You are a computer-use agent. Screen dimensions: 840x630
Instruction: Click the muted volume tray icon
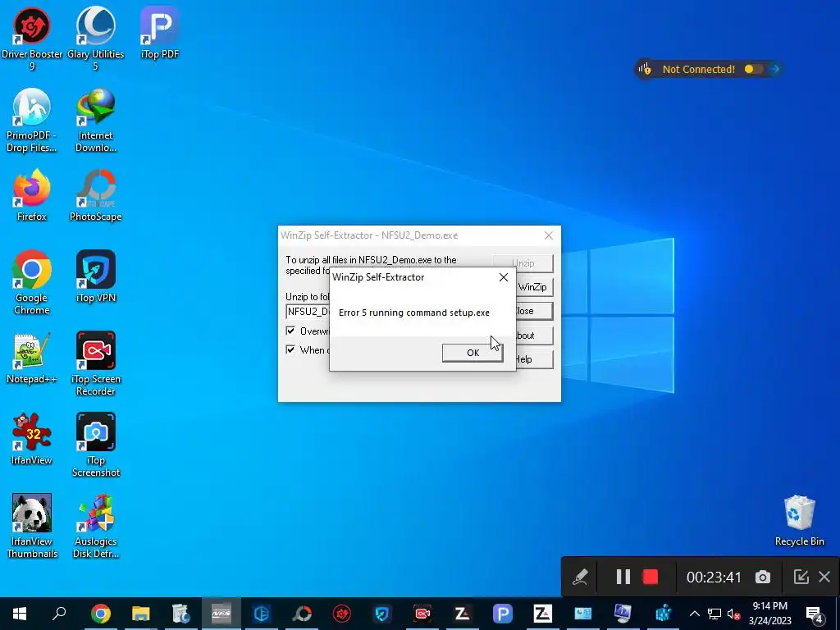tap(733, 614)
